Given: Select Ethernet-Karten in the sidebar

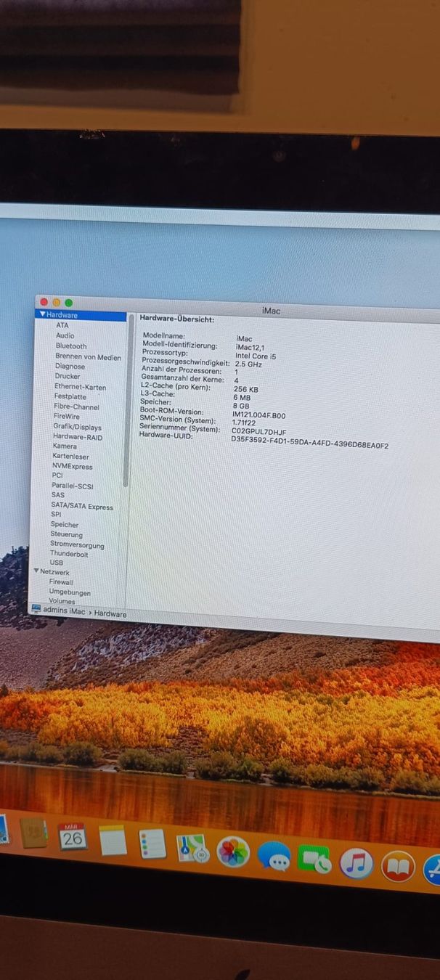Looking at the screenshot, I should point(80,387).
